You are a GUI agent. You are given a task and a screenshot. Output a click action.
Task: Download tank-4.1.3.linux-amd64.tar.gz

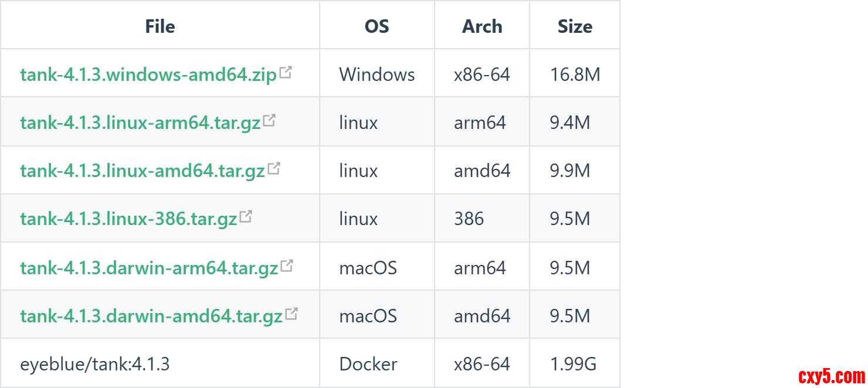[x=143, y=171]
